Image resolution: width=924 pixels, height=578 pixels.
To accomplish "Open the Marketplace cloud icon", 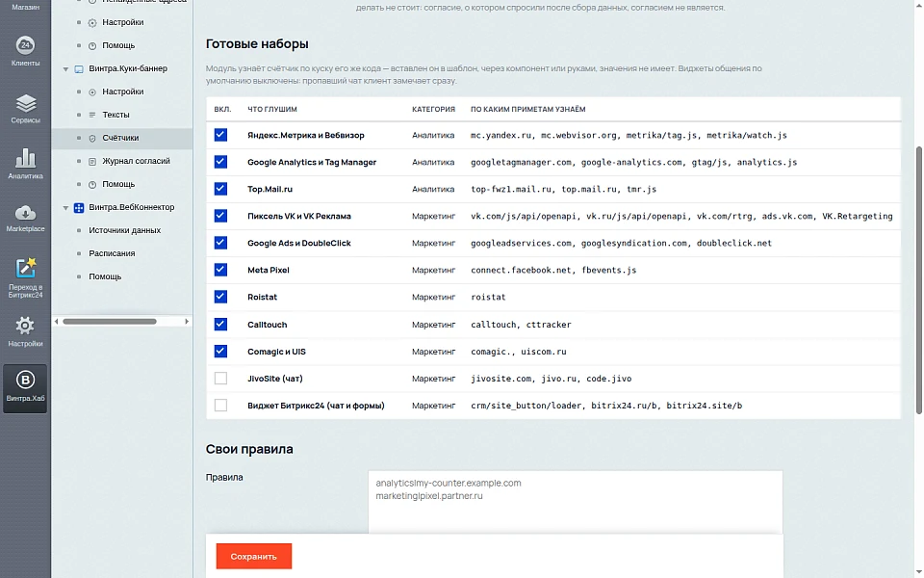I will point(25,212).
